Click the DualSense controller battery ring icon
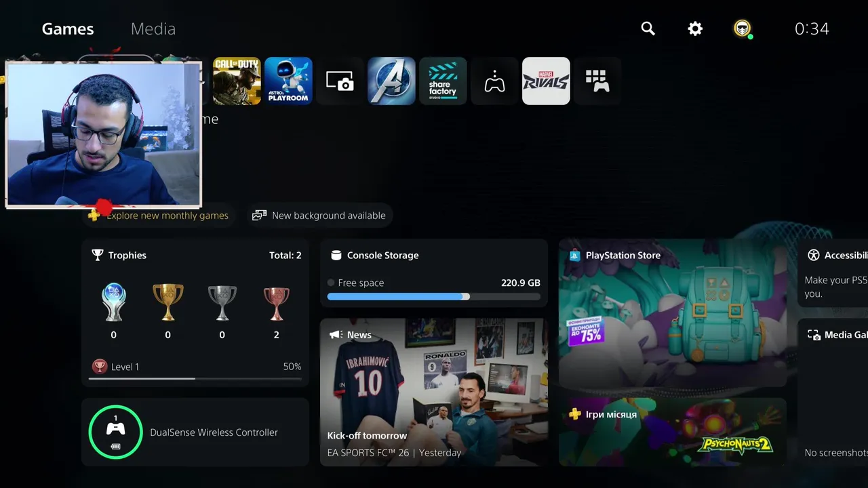The height and width of the screenshot is (488, 868). 115,432
